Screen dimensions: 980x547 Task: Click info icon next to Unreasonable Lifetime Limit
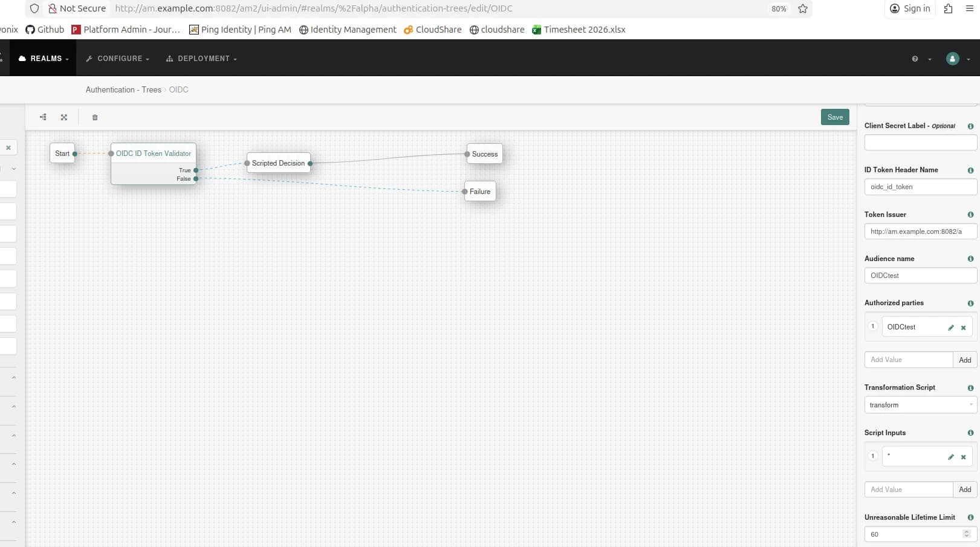[970, 517]
